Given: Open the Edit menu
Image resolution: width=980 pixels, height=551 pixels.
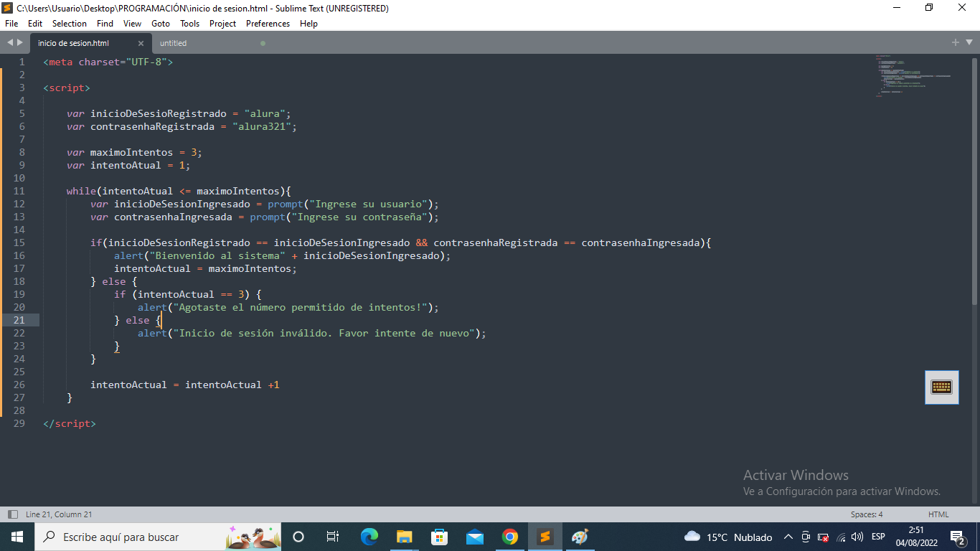Looking at the screenshot, I should (x=35, y=24).
